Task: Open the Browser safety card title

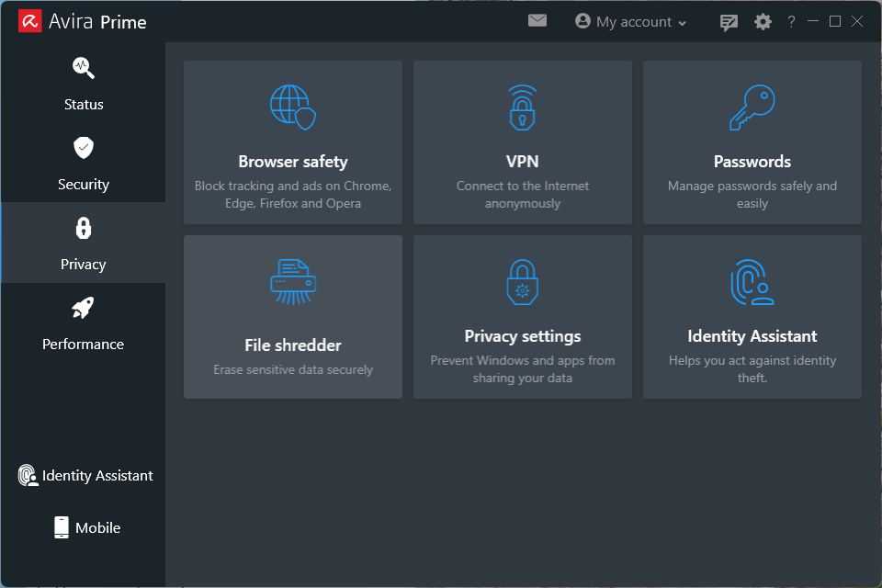Action: click(x=293, y=162)
